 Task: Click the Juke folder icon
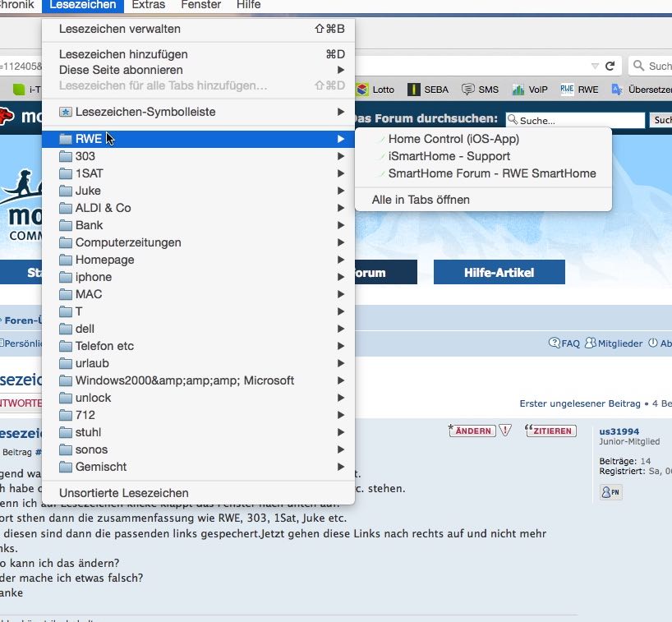tap(66, 191)
